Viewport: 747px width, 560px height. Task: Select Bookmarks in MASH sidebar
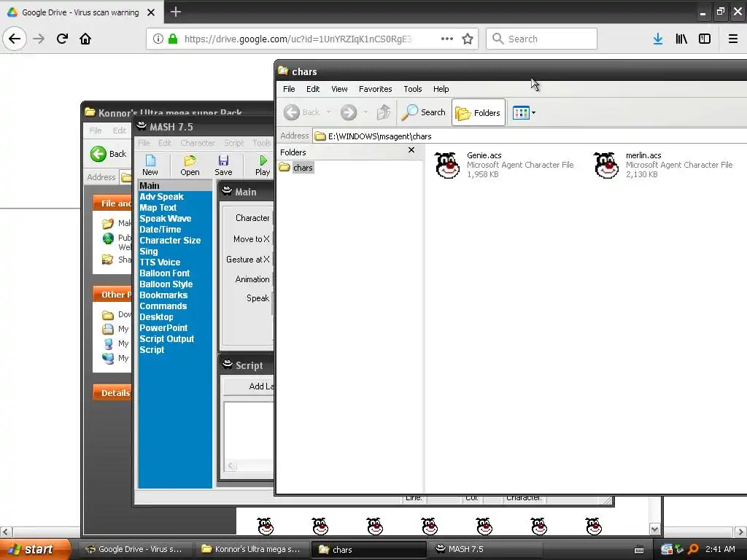click(x=163, y=295)
